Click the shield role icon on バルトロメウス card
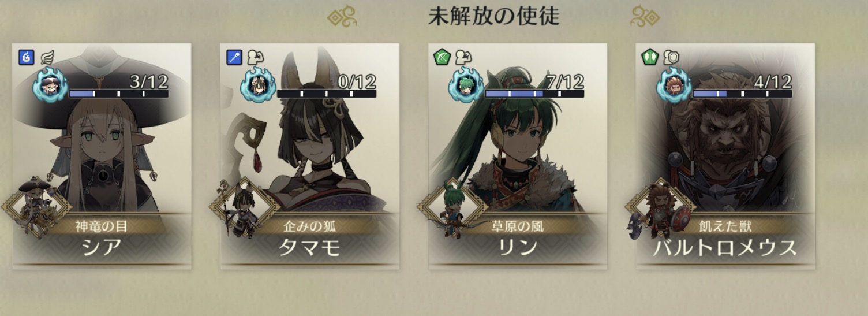 pos(669,57)
